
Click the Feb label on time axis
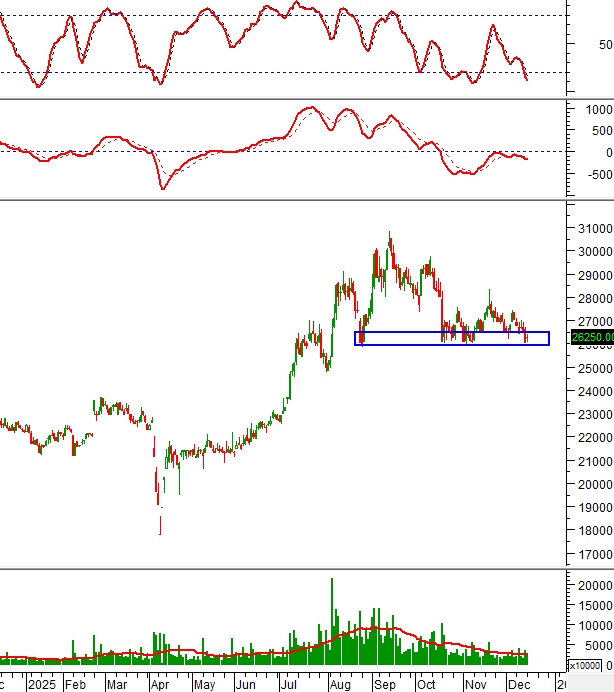76,684
